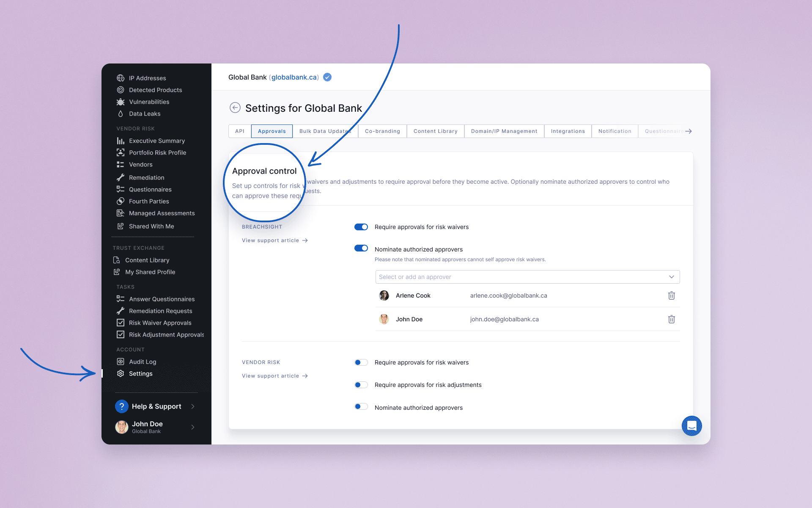Switch to the API tab

[x=240, y=131]
